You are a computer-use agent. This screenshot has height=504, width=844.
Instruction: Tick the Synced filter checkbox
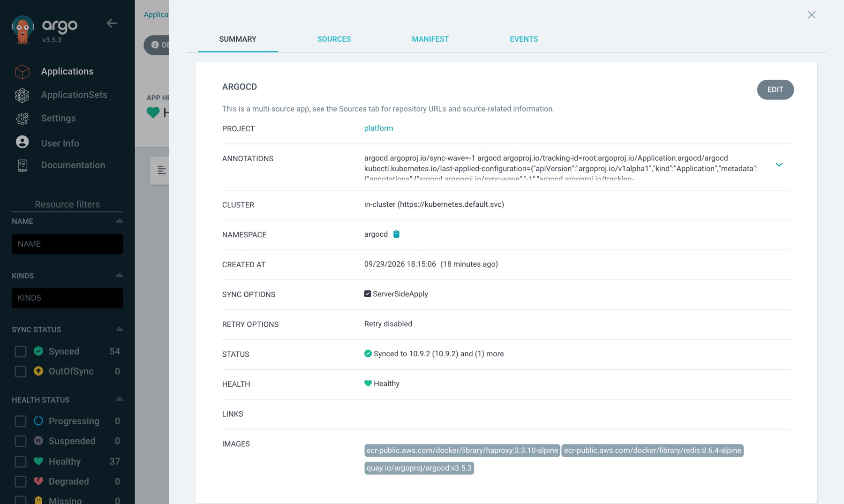coord(20,351)
